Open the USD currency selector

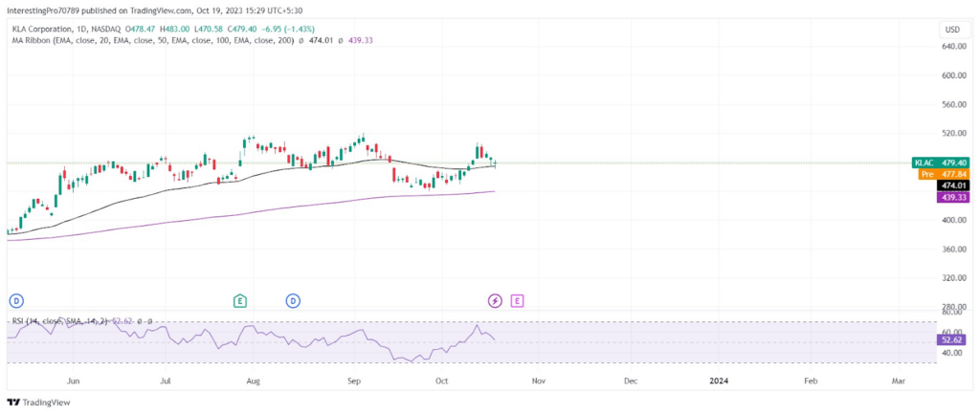(952, 30)
